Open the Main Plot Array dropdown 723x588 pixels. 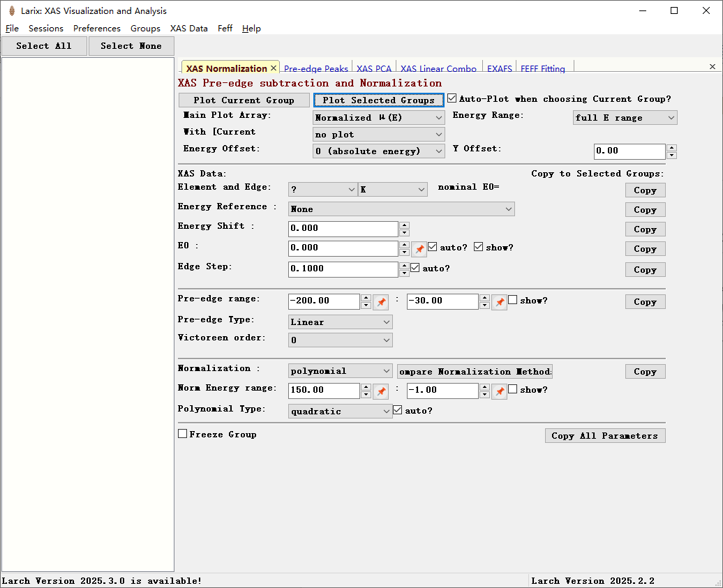(379, 118)
